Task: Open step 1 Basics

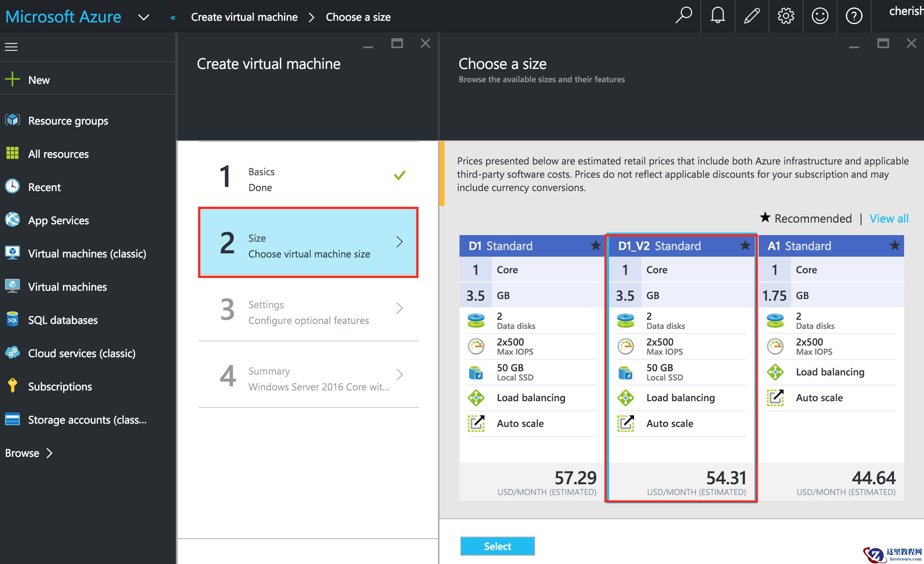Action: (x=309, y=175)
